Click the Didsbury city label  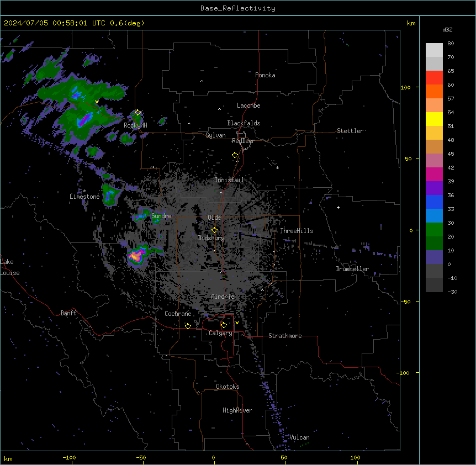tap(211, 238)
